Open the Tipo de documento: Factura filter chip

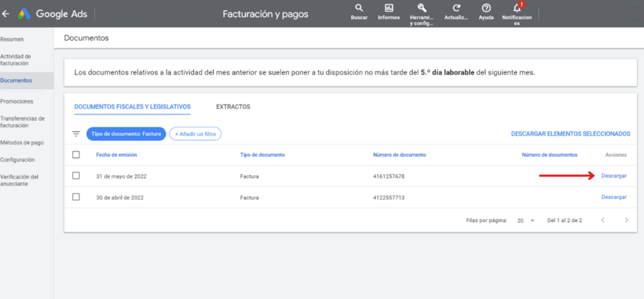point(126,134)
